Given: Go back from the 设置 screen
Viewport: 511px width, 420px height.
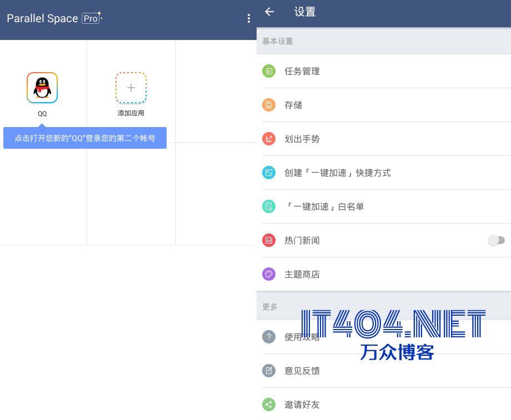Looking at the screenshot, I should [x=269, y=12].
